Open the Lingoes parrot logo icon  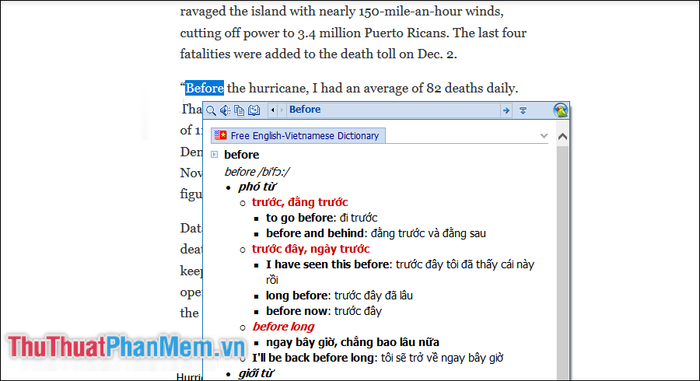(x=560, y=110)
